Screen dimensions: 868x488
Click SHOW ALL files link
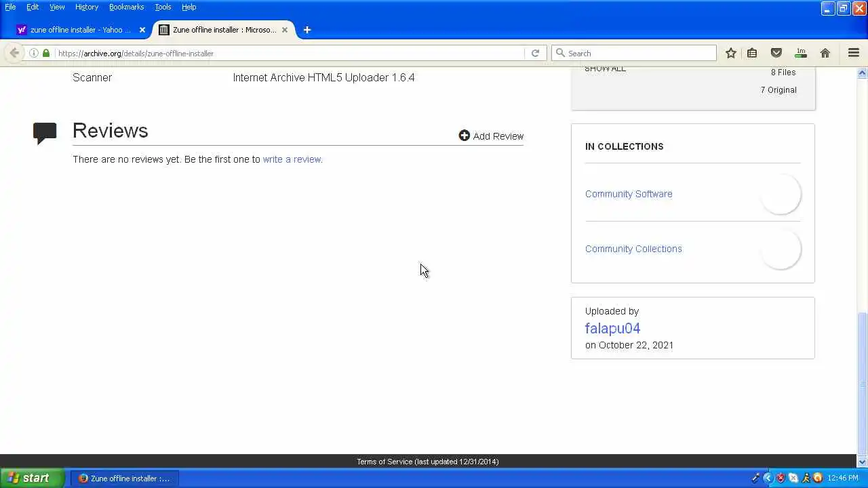tap(605, 68)
